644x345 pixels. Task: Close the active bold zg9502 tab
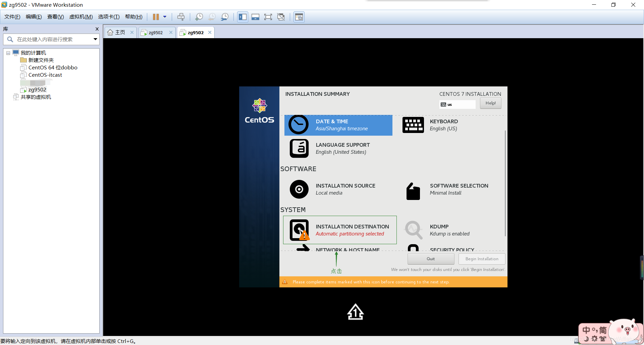point(210,32)
